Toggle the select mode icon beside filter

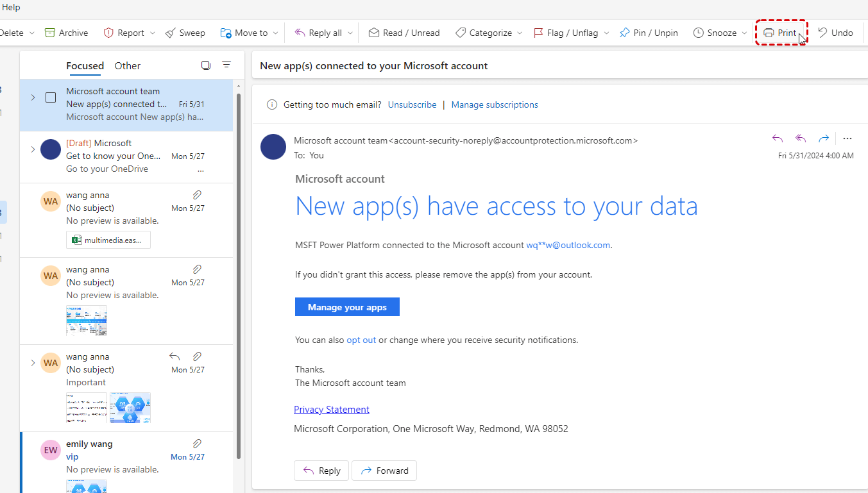(x=206, y=65)
